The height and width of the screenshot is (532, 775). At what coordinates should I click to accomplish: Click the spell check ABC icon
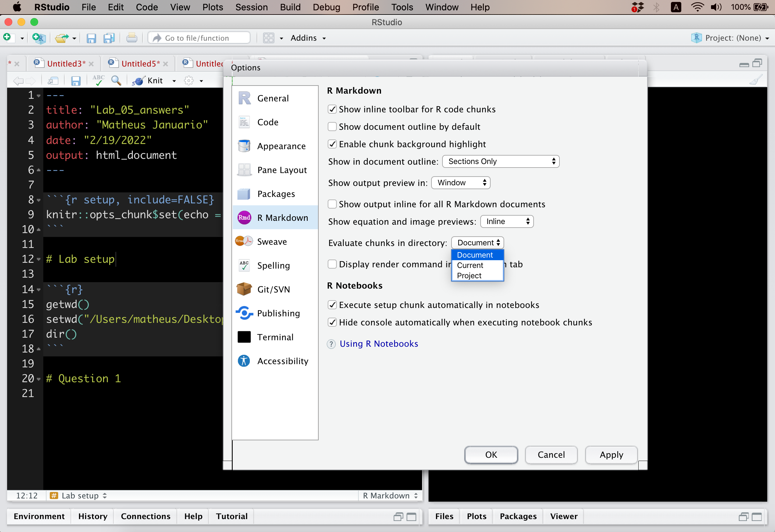point(99,80)
